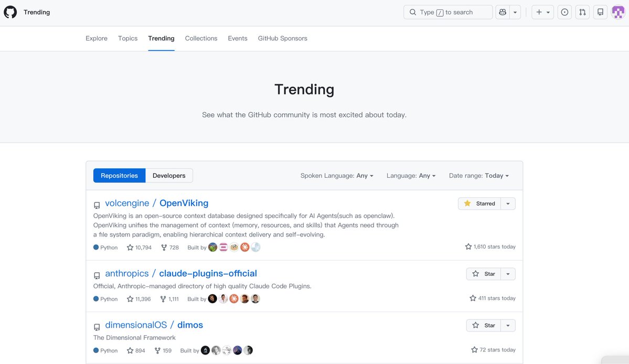Screen dimensions: 629x364
Task: Open the Collections tab
Action: 201,38
